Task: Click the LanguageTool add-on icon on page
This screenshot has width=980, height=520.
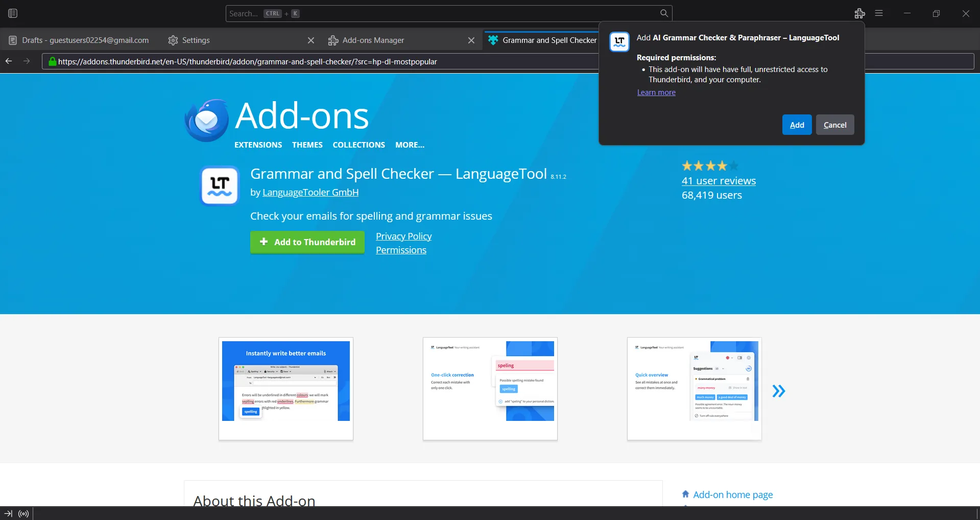Action: (x=220, y=185)
